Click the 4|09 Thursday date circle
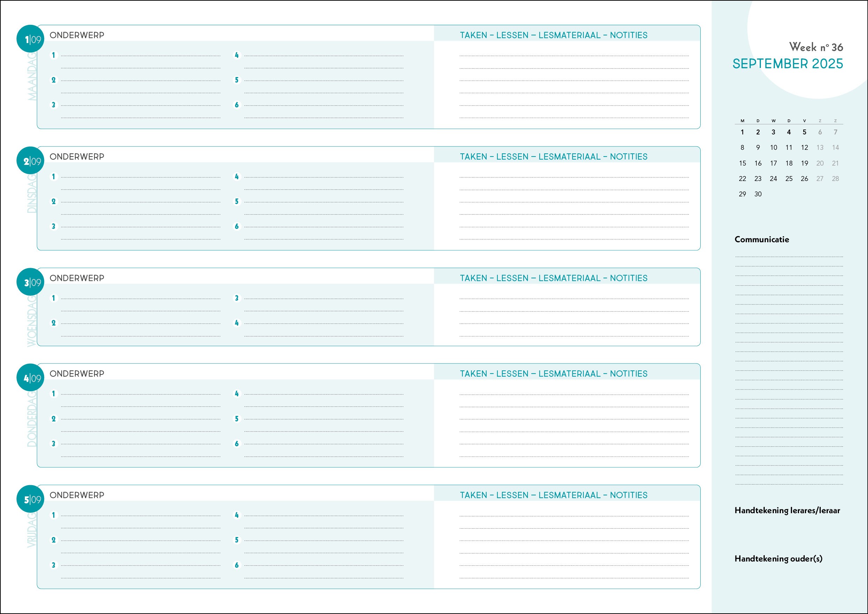The width and height of the screenshot is (868, 614). tap(30, 378)
